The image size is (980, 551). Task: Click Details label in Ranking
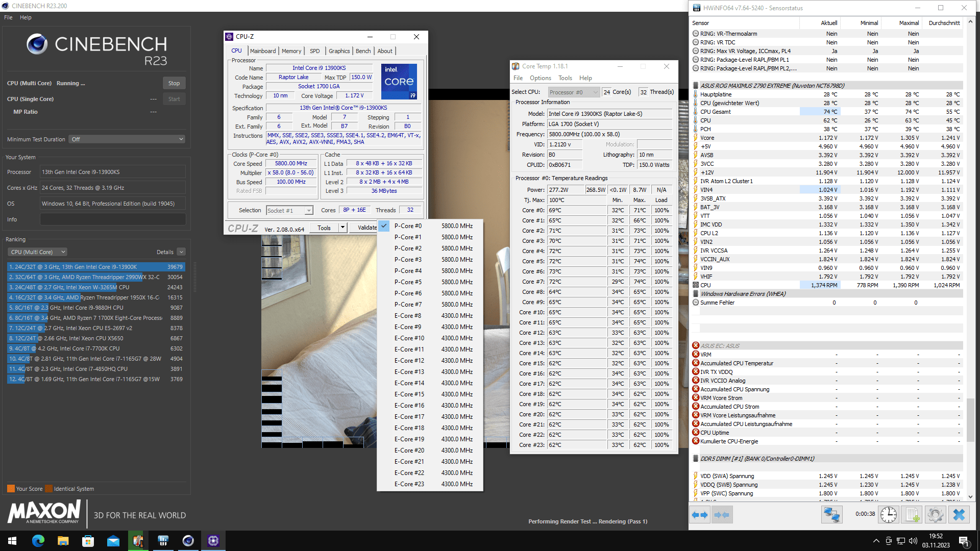coord(165,252)
